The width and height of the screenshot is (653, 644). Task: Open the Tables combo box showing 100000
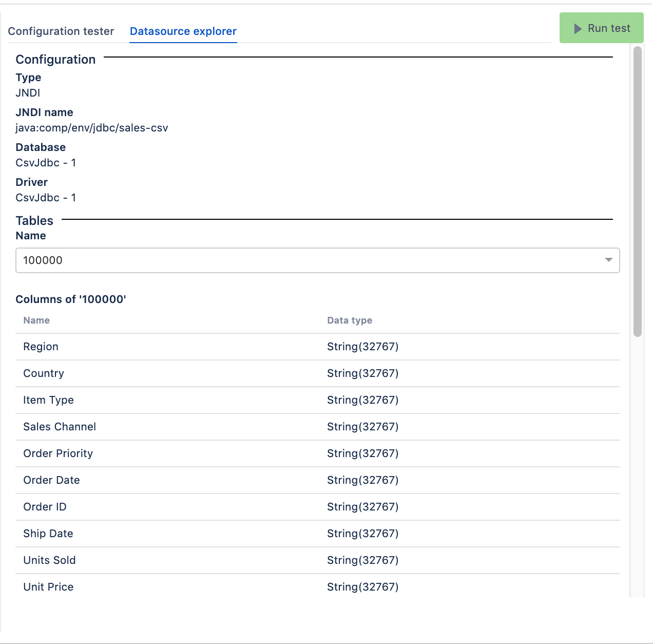(308, 260)
